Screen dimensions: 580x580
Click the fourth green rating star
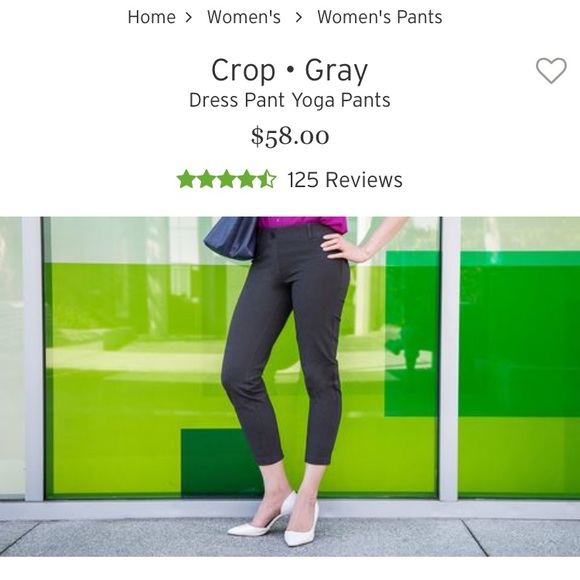246,179
